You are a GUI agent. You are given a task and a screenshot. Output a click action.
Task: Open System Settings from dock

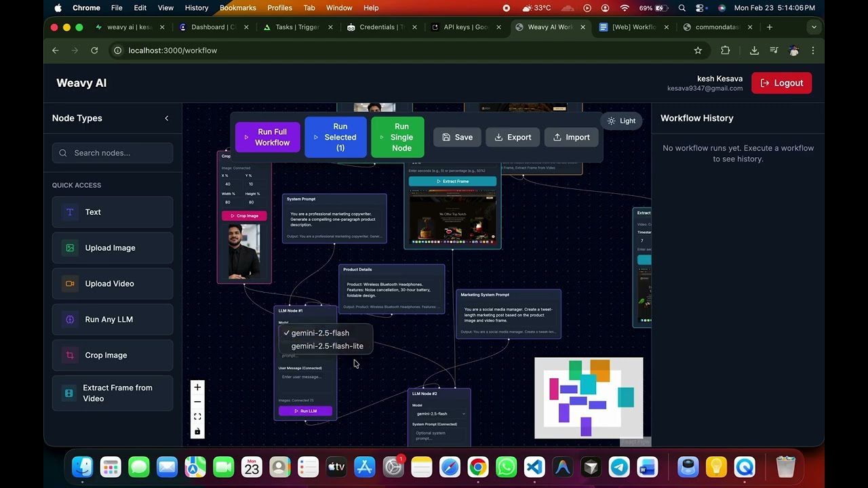(x=393, y=467)
